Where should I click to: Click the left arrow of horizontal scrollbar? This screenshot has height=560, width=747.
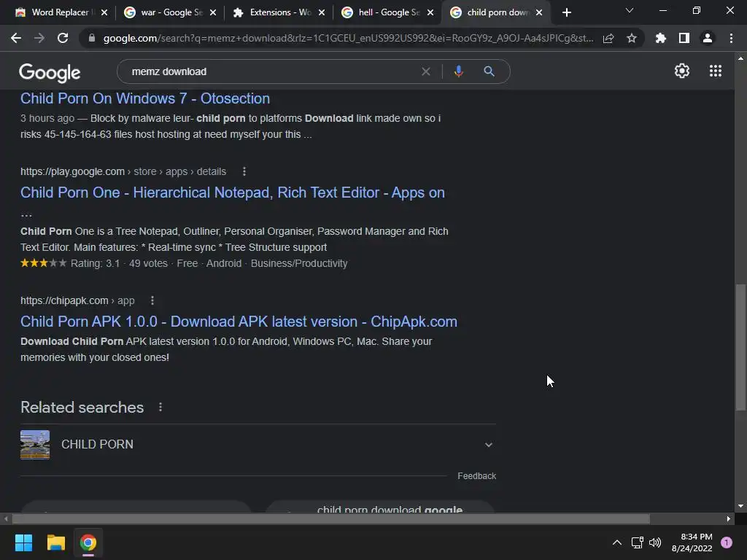point(6,518)
